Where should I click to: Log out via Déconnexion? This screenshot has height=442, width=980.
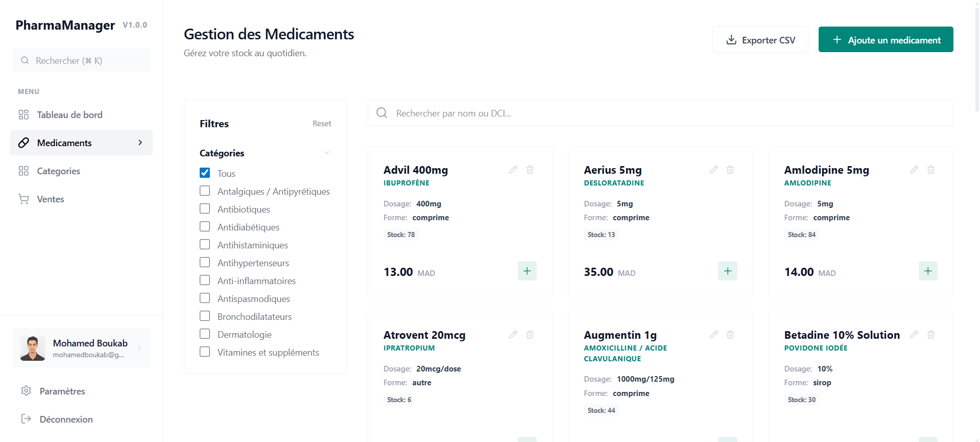click(x=81, y=419)
